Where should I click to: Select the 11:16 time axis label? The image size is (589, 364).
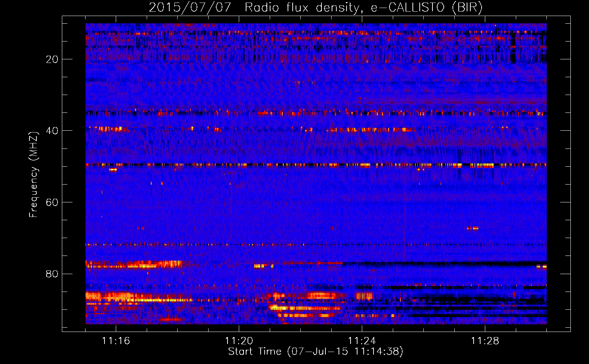click(116, 341)
